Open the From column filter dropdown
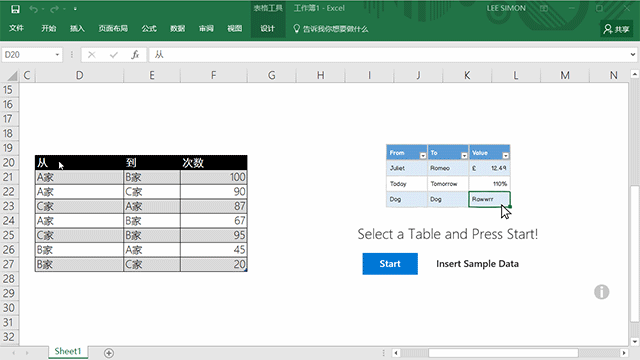The image size is (640, 360). click(x=423, y=156)
